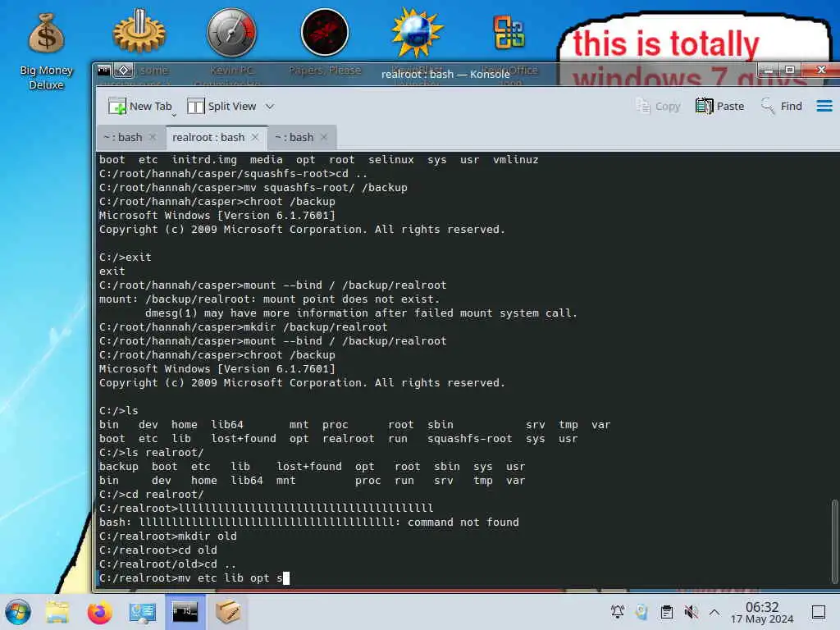Click the 'C:/>exit' command line
The height and width of the screenshot is (630, 840).
click(x=126, y=258)
